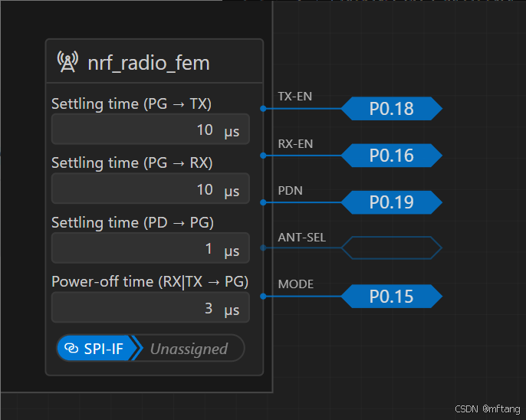This screenshot has height=420, width=526.
Task: Click the RX-EN signal label
Action: click(x=295, y=144)
